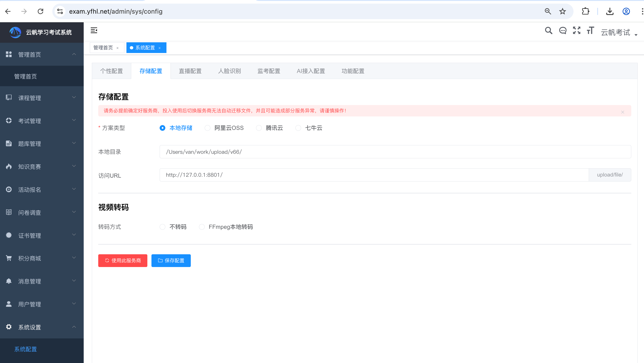Click the 课程管理 book icon in the sidebar
This screenshot has height=363, width=644.
pos(9,98)
